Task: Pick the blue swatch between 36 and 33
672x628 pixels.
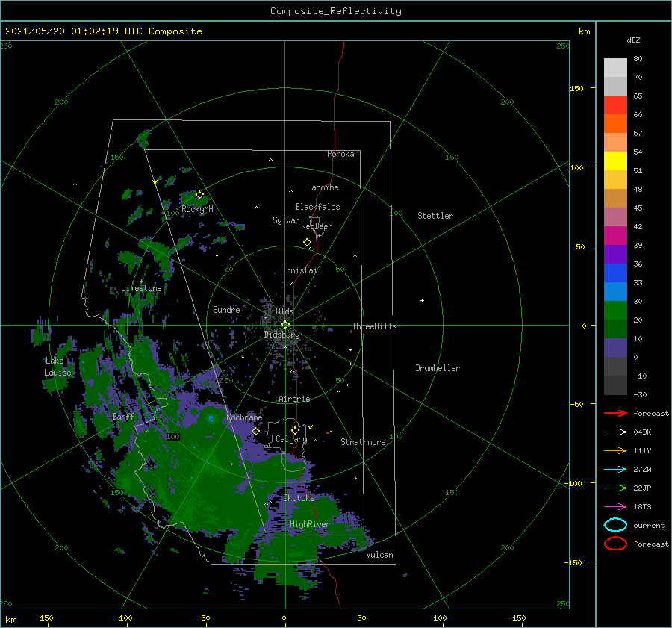Action: pos(615,273)
